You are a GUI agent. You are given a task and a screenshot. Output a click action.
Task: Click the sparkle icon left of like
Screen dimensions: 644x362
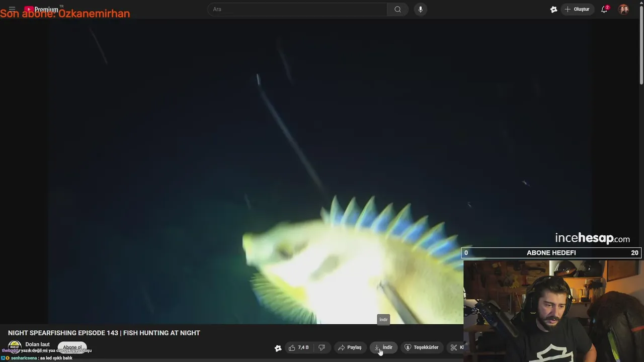tap(278, 347)
